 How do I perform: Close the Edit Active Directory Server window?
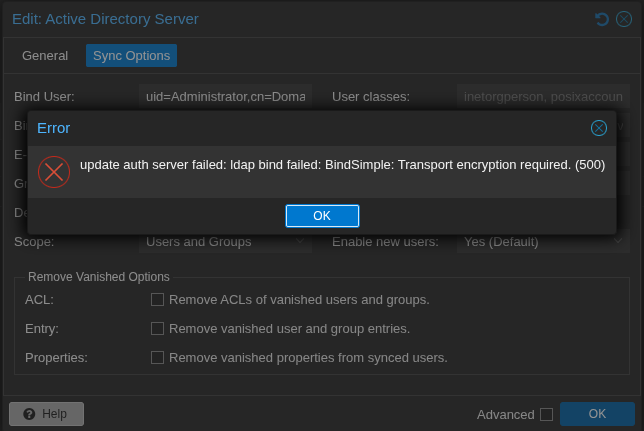(623, 19)
